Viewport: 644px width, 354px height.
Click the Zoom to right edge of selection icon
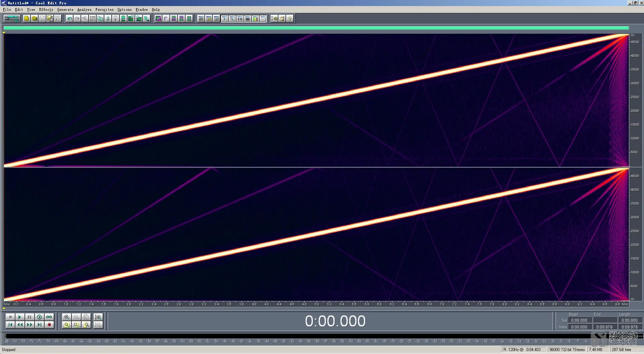click(x=86, y=324)
